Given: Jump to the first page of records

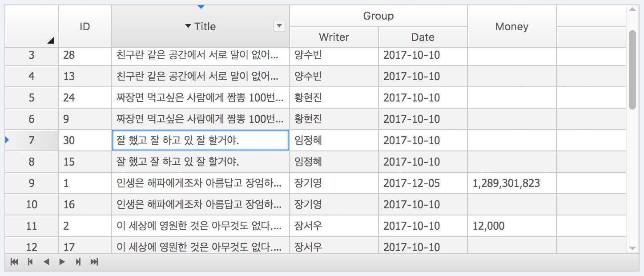Looking at the screenshot, I should [14, 262].
